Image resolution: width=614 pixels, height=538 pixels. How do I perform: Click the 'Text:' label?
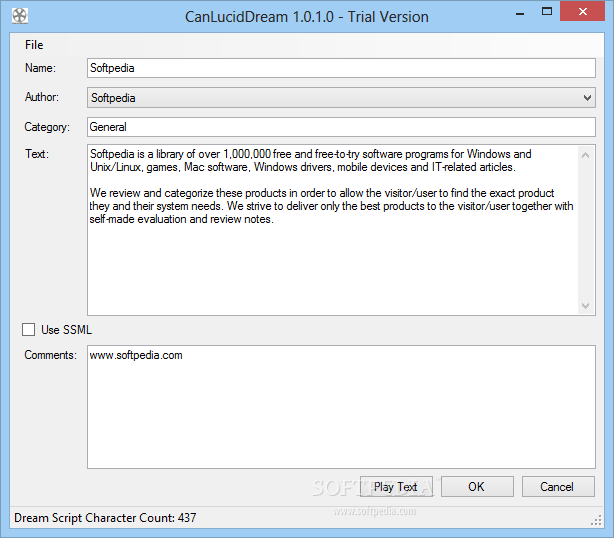tap(37, 154)
